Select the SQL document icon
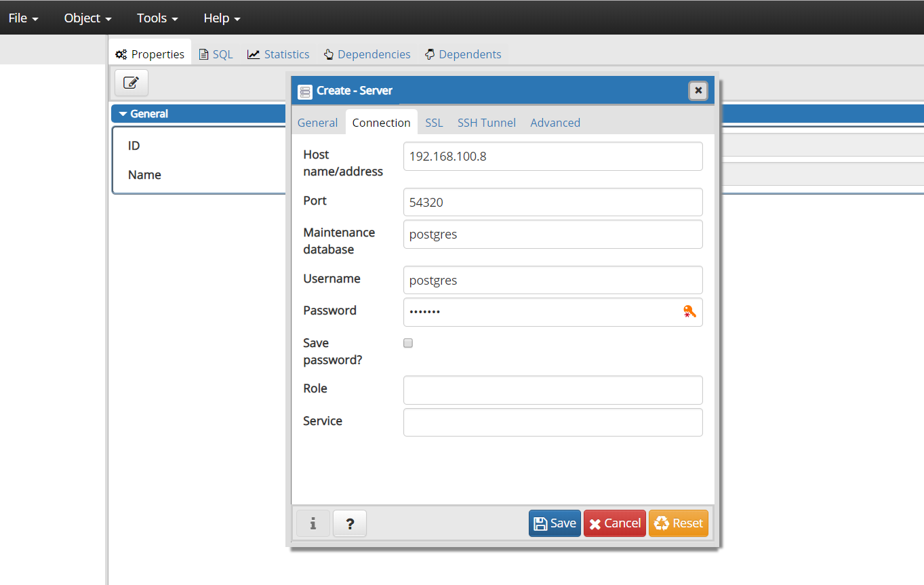Screen dimensions: 924x585 (203, 54)
